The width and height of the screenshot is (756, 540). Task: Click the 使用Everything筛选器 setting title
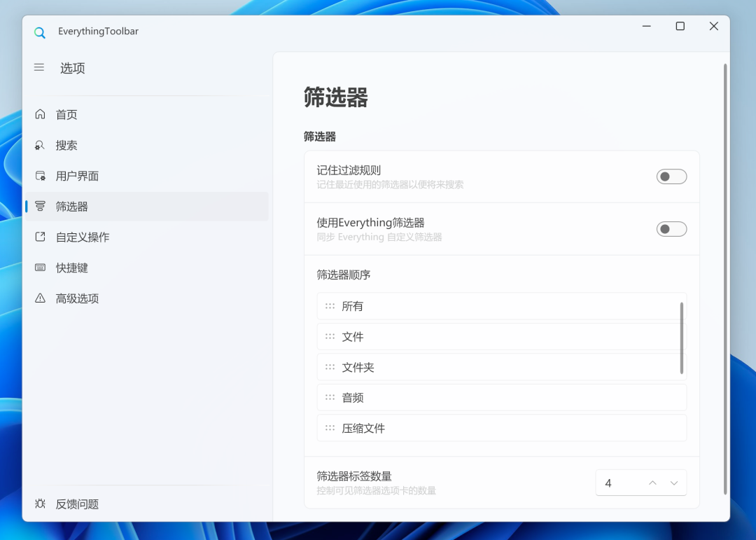[370, 223]
